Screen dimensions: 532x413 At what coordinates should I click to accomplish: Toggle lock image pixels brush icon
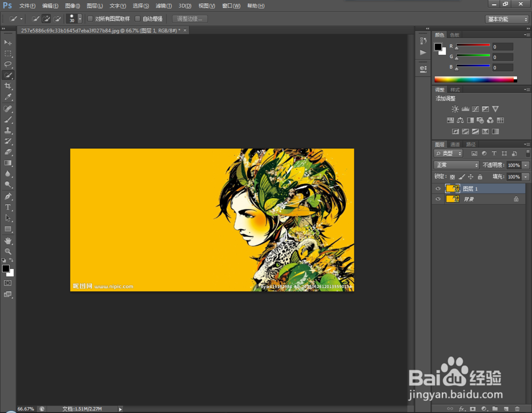tap(461, 176)
